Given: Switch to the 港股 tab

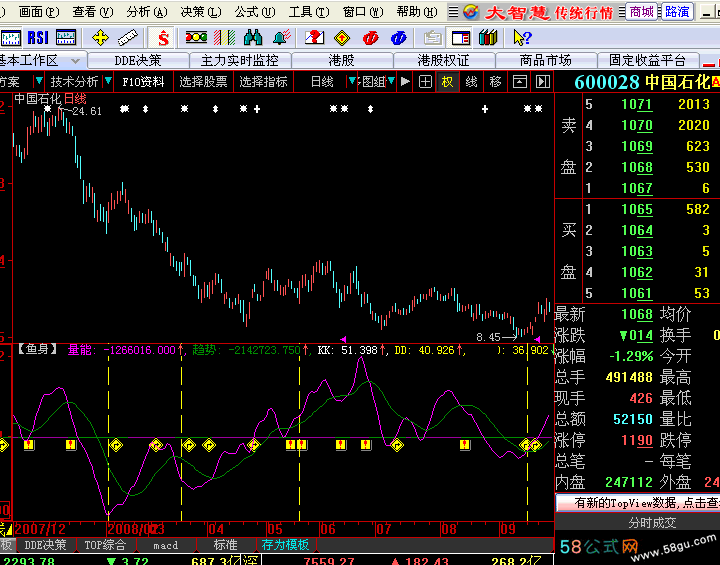Looking at the screenshot, I should [342, 60].
